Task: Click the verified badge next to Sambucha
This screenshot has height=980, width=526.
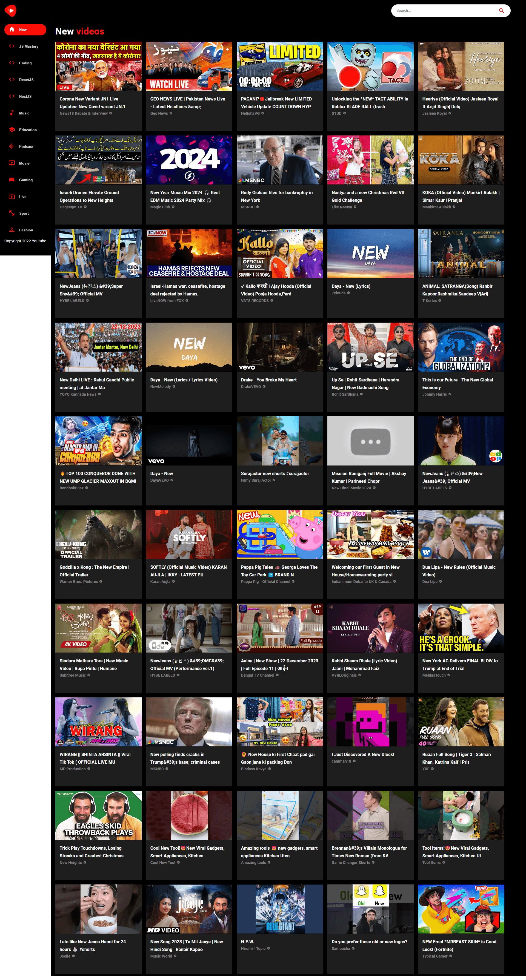Action: [x=353, y=949]
